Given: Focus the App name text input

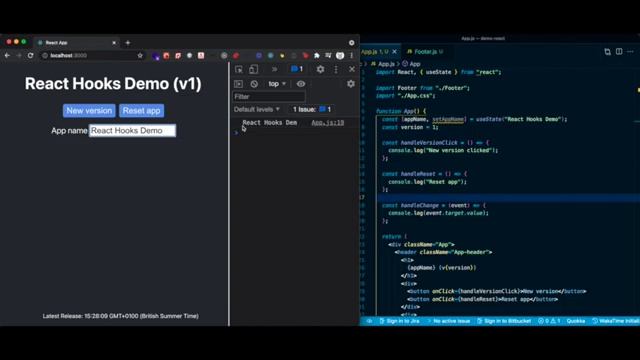Looking at the screenshot, I should click(133, 131).
